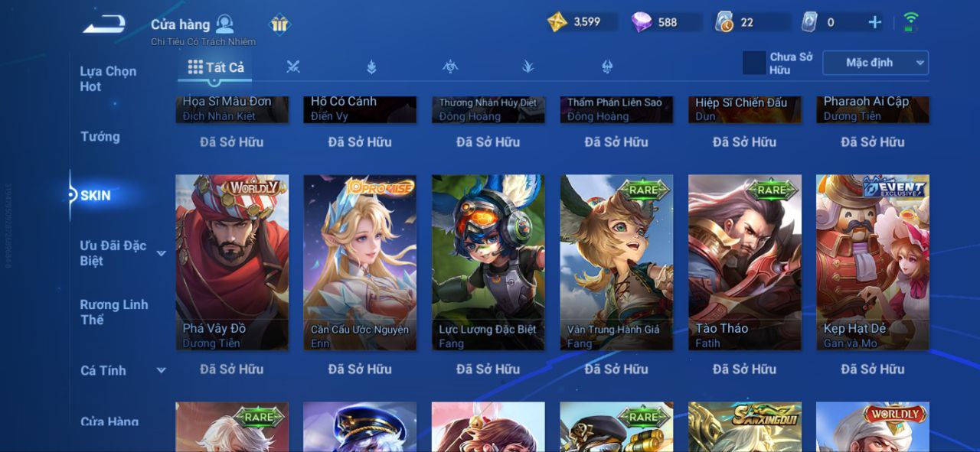Go back using the arrow icon
Image resolution: width=980 pixels, height=452 pixels.
pyautogui.click(x=104, y=24)
